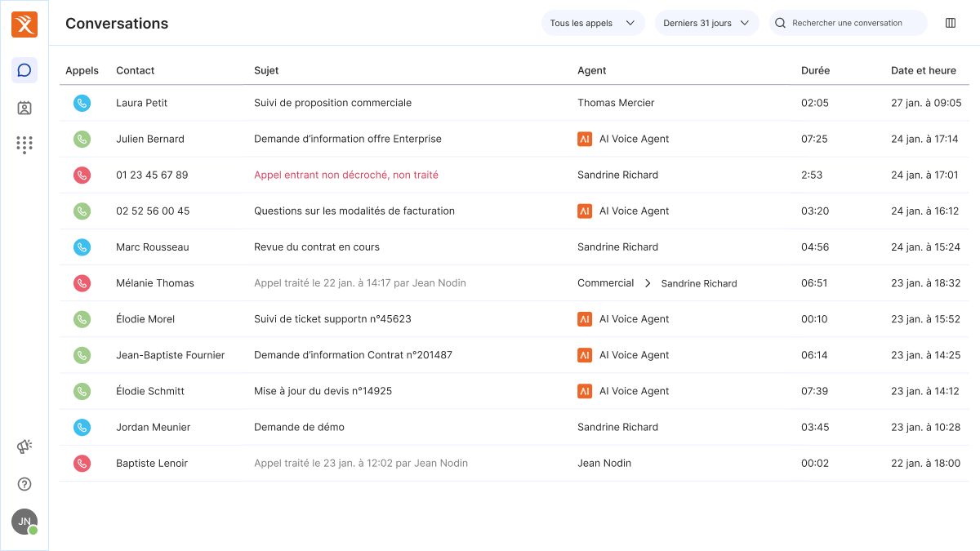Click the transfer chevron next to Commercial

[648, 283]
